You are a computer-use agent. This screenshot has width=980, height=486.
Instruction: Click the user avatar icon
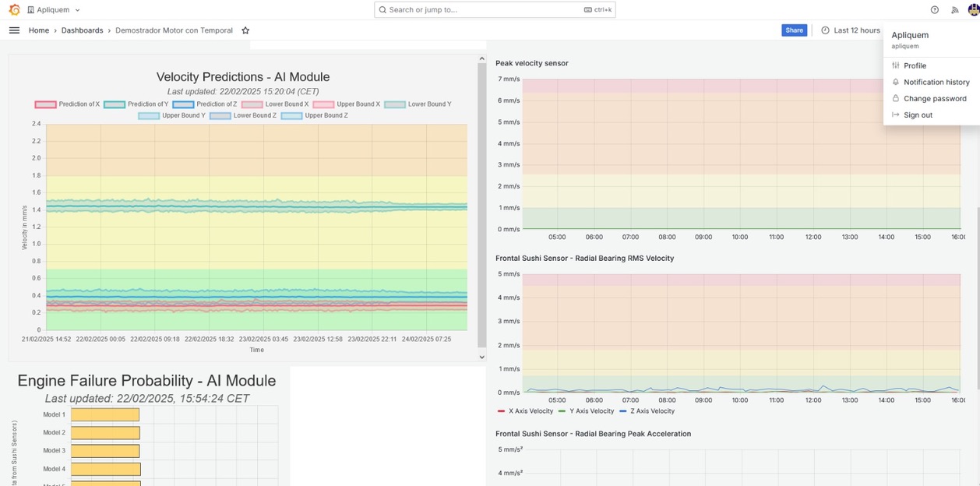click(973, 9)
